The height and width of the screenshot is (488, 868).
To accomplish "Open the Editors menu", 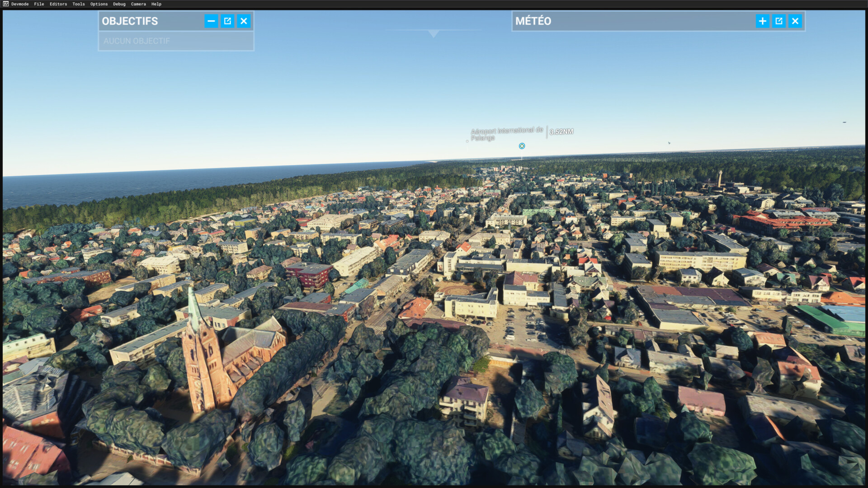I will 58,4.
